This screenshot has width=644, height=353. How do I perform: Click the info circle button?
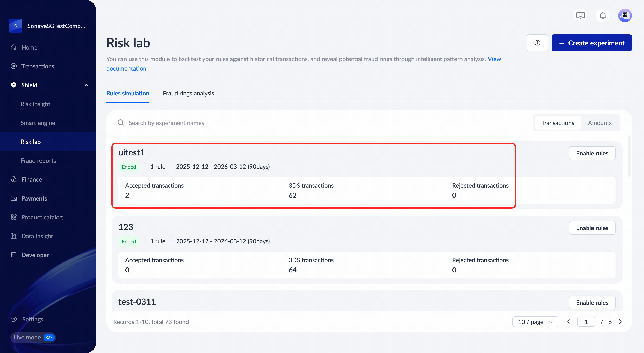[537, 43]
